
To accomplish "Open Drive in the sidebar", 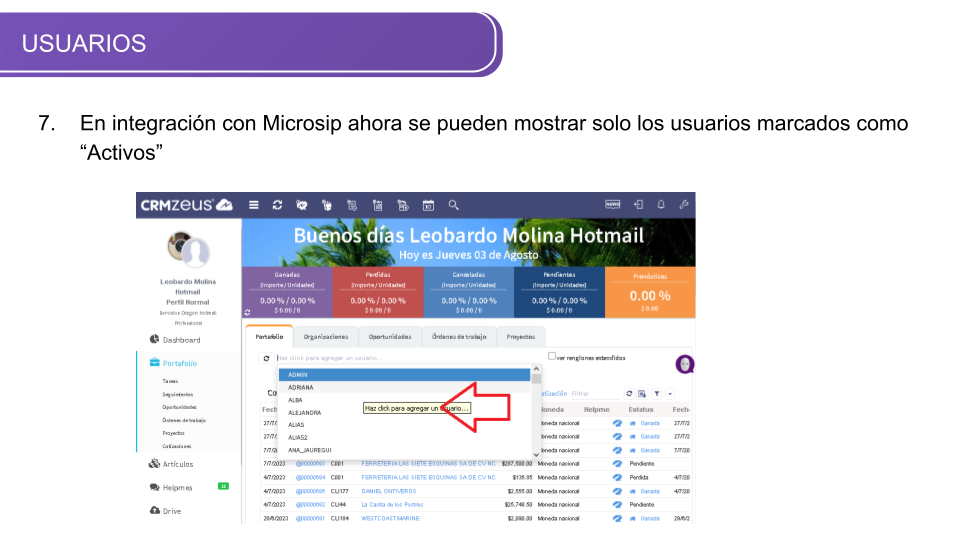I will pos(165,511).
